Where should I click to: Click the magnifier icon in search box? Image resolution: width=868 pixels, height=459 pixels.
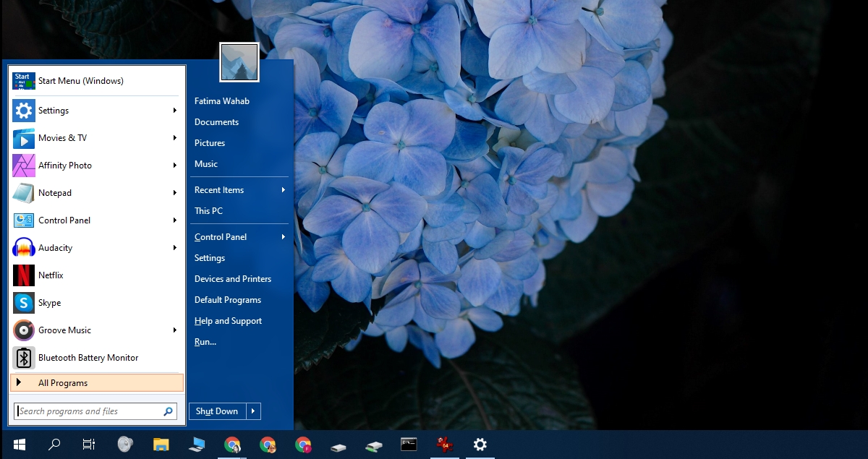tap(168, 411)
